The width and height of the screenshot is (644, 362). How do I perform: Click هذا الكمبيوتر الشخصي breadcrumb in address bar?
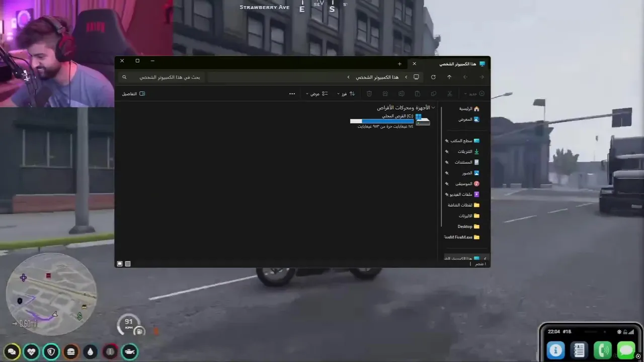click(x=377, y=77)
